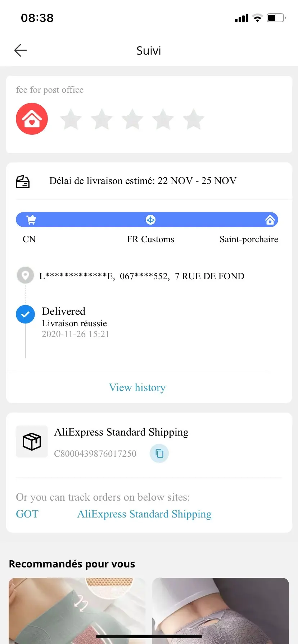Select the fourth rating star
298x644 pixels.
(163, 119)
